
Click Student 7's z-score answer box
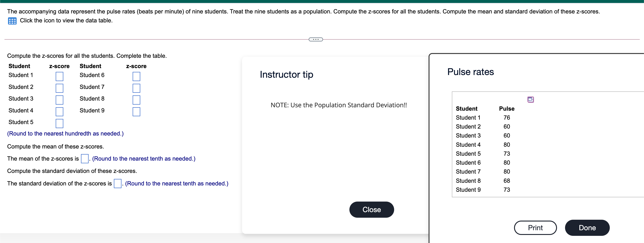[x=136, y=88]
